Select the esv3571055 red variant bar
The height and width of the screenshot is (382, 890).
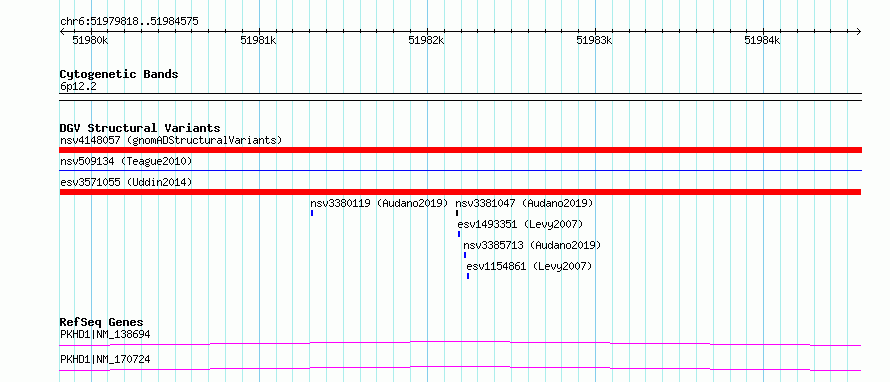(x=460, y=192)
